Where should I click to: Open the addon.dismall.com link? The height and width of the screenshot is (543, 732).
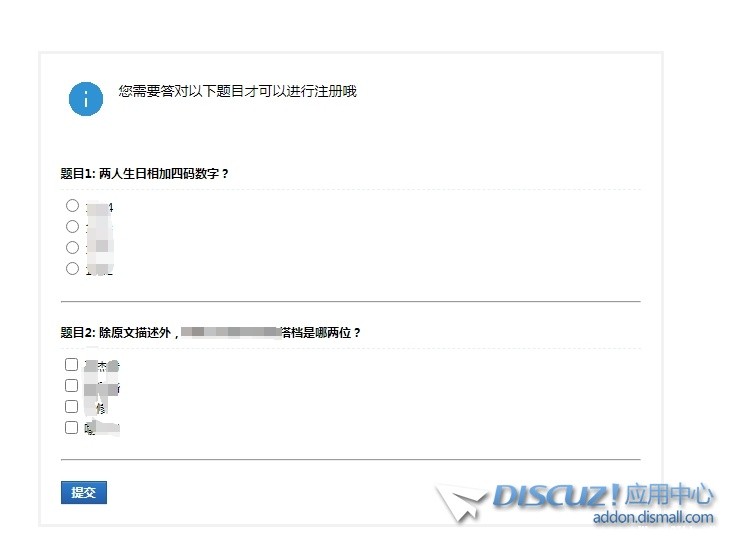pos(653,517)
